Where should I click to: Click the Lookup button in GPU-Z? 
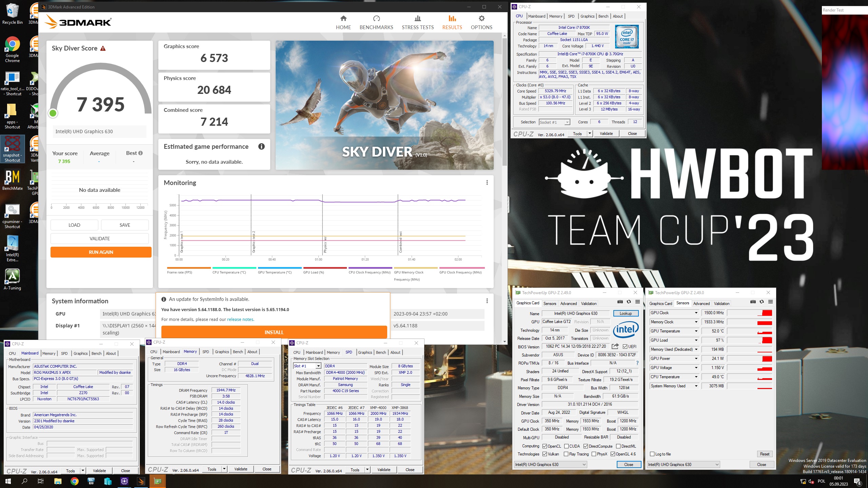pyautogui.click(x=626, y=313)
